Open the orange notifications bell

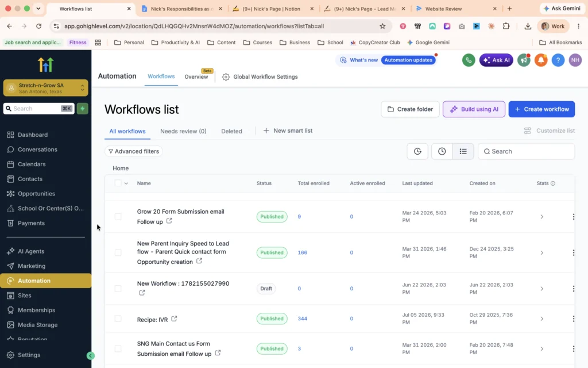coord(541,60)
